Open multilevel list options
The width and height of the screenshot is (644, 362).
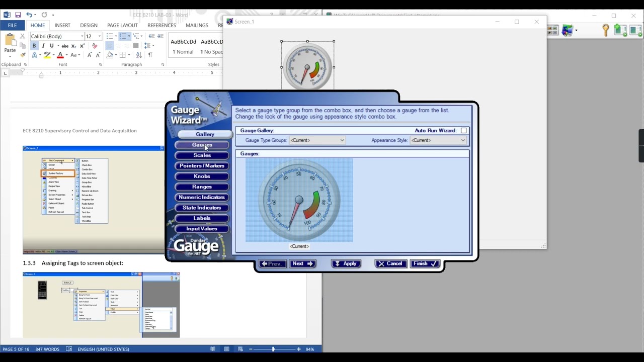(136, 36)
